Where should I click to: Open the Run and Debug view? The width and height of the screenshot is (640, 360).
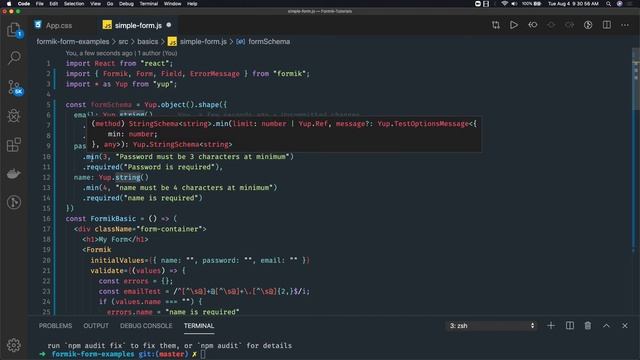(x=14, y=116)
